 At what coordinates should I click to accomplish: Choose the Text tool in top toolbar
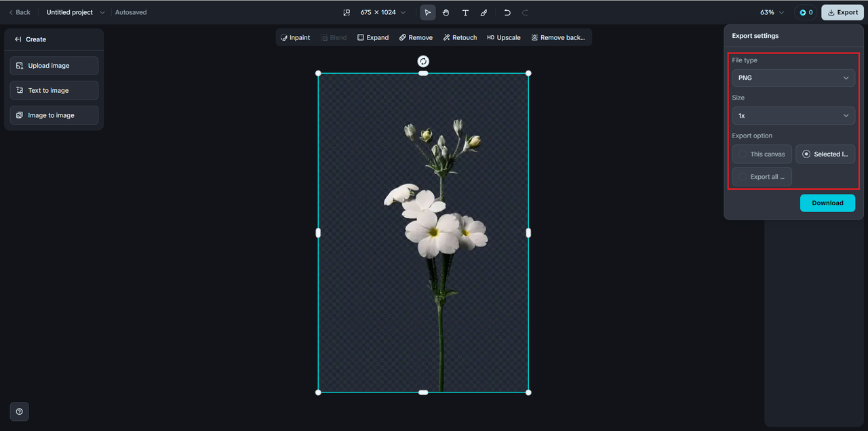pos(465,12)
